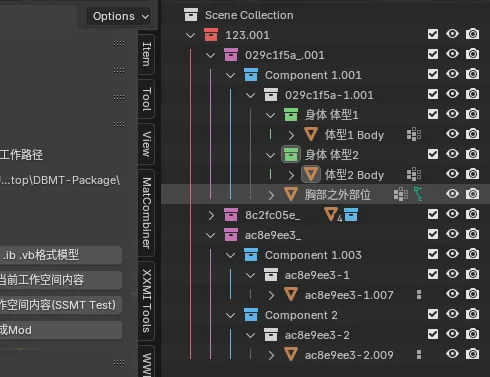This screenshot has height=377, width=490.
Task: Toggle viewport visibility of 身体 体型1
Action: [452, 114]
